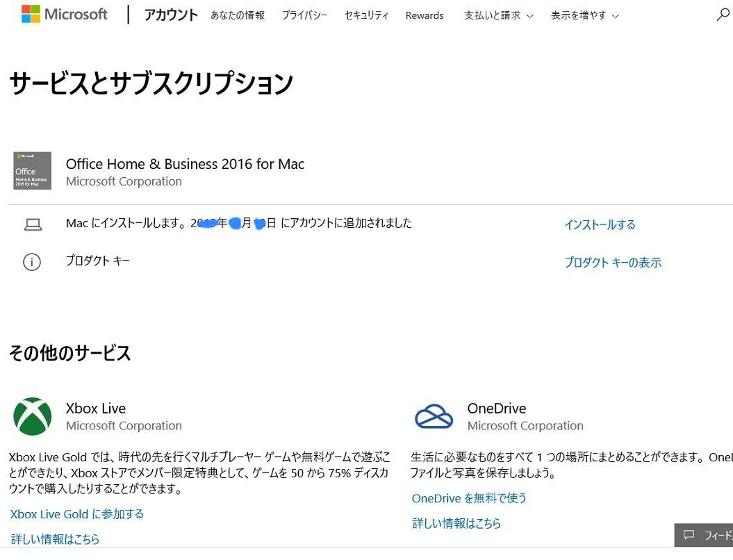The width and height of the screenshot is (733, 560).
Task: Click the インストールする link
Action: point(600,225)
